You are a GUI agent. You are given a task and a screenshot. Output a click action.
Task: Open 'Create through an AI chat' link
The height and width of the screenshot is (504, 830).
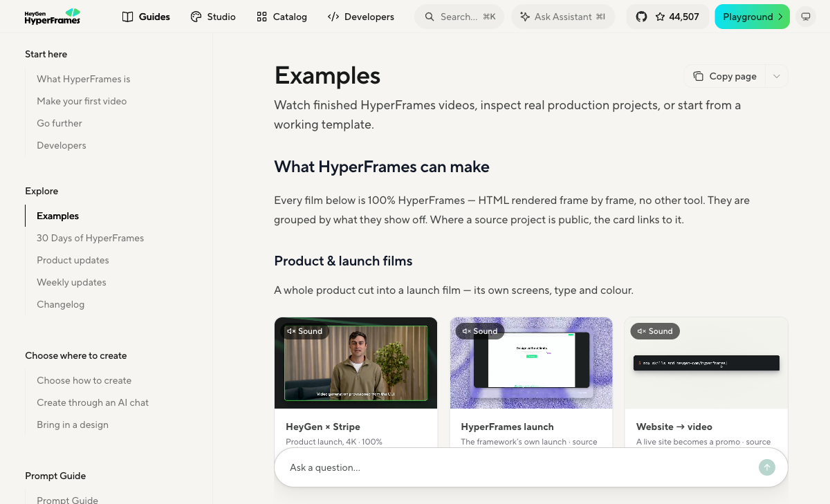pyautogui.click(x=93, y=402)
